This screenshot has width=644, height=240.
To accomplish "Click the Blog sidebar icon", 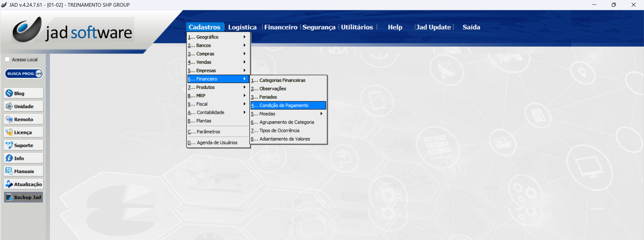I will click(9, 93).
